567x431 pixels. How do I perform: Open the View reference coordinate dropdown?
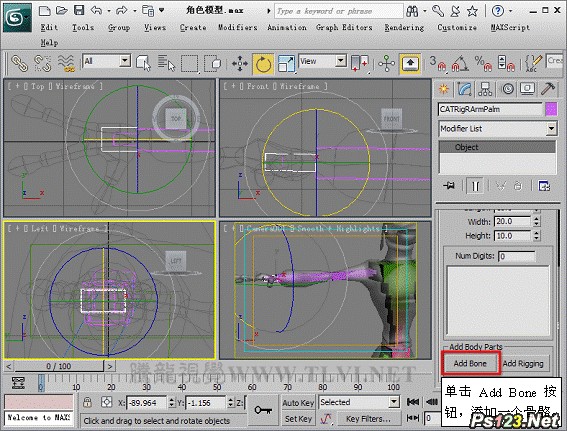pos(323,61)
